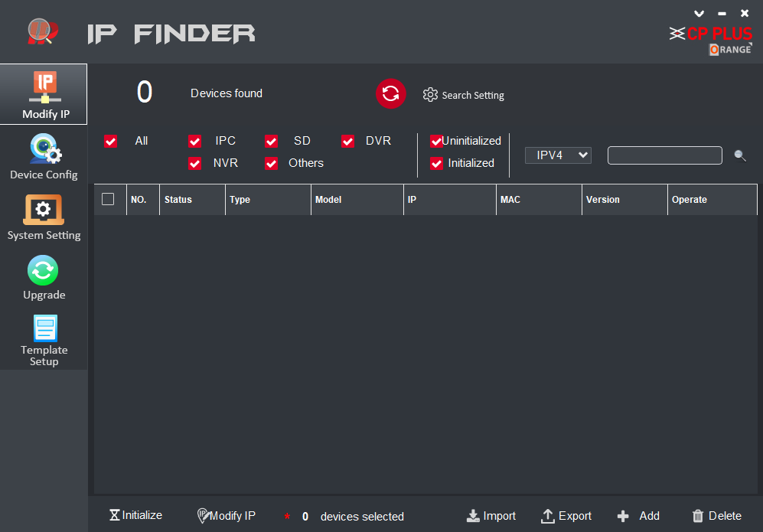Open System Setting in sidebar

coord(44,217)
